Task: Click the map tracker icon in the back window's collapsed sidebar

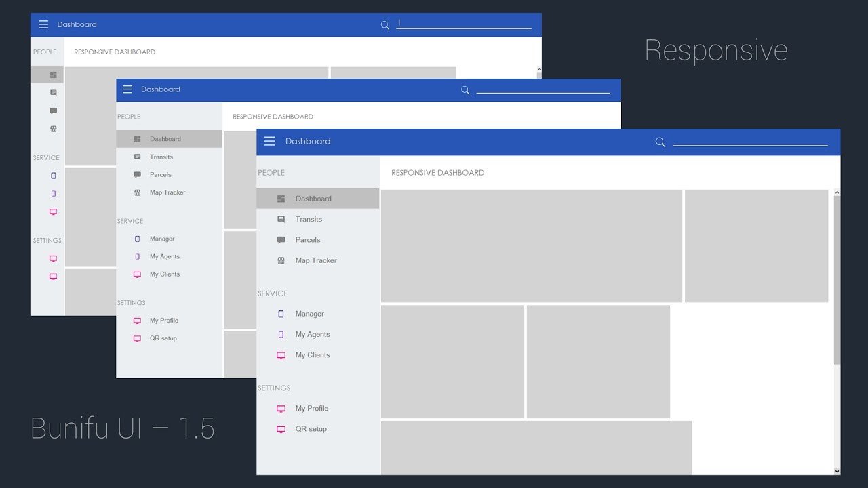Action: click(54, 129)
